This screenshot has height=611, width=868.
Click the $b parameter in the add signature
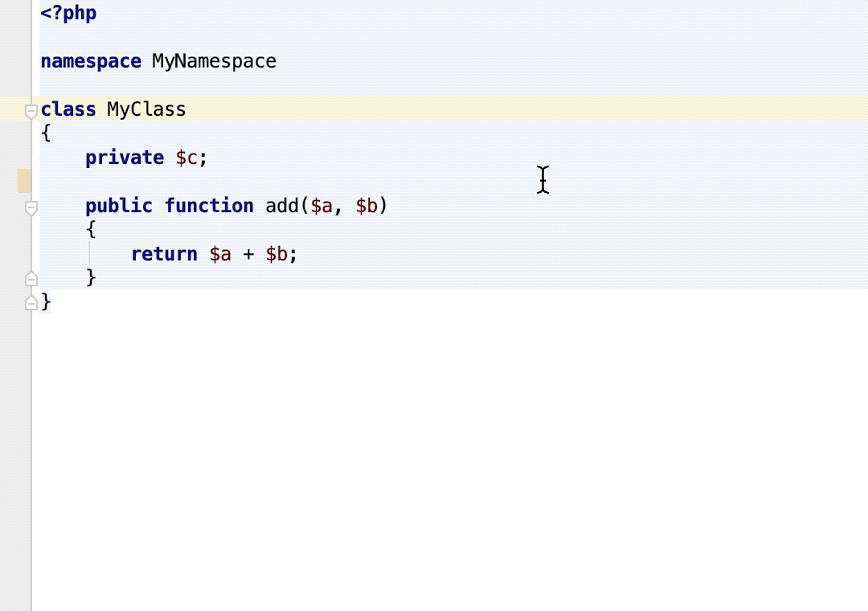pyautogui.click(x=366, y=206)
